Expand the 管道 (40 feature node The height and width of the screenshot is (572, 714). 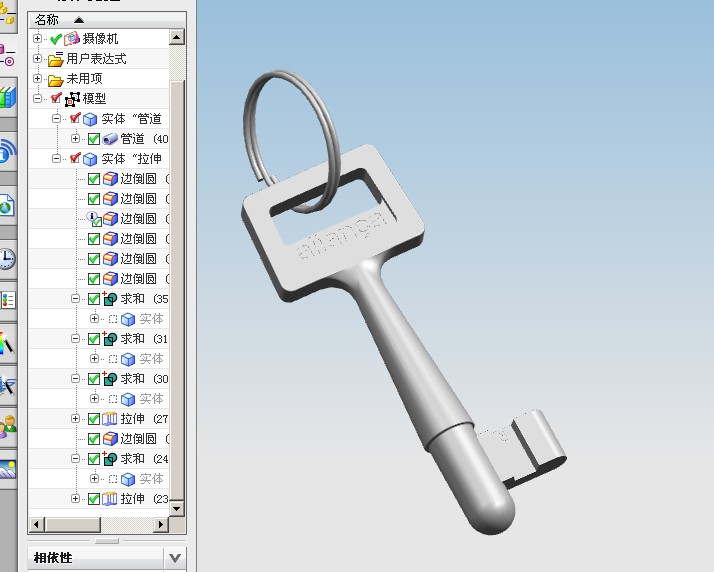[76, 138]
